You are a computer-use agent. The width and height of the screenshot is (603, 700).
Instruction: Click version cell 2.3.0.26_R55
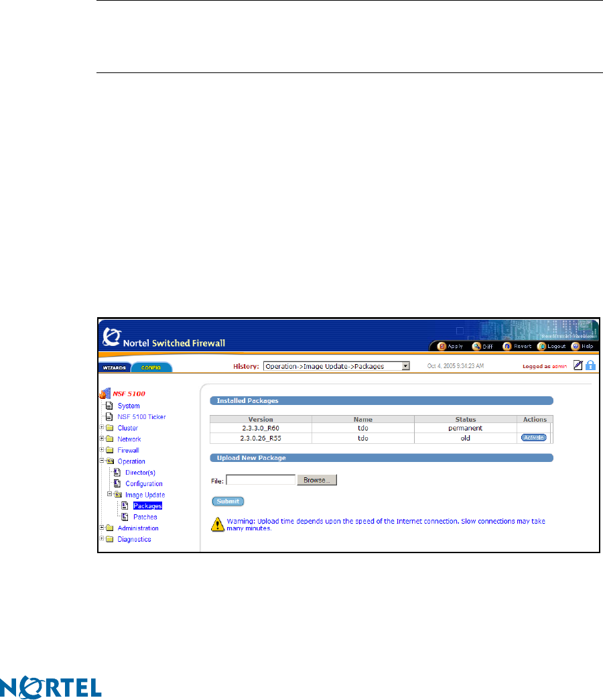click(x=261, y=439)
